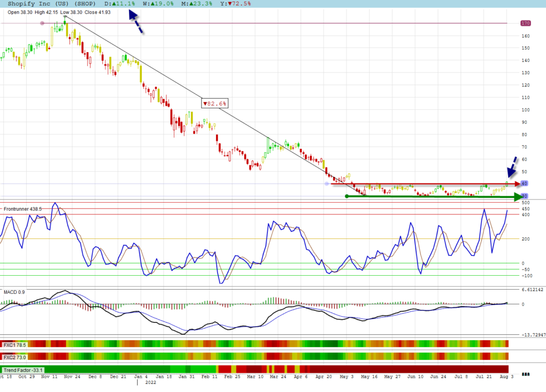Select the Open 38.30 value in the OHLC readout

click(x=20, y=12)
